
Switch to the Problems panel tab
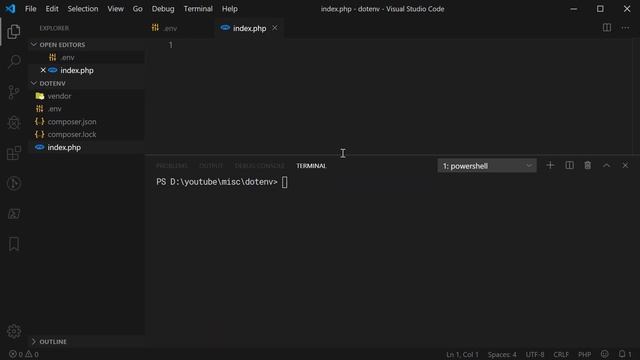point(172,166)
